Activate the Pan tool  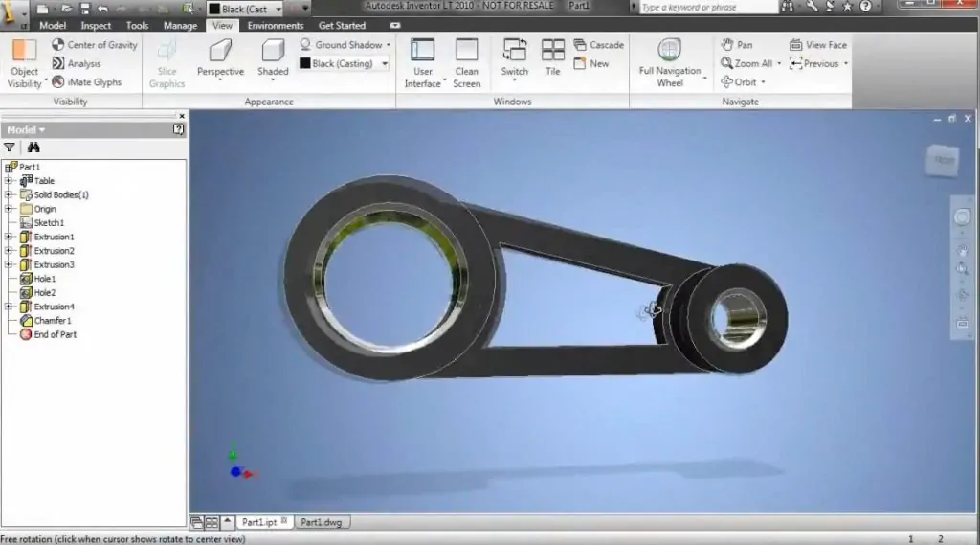pos(737,45)
